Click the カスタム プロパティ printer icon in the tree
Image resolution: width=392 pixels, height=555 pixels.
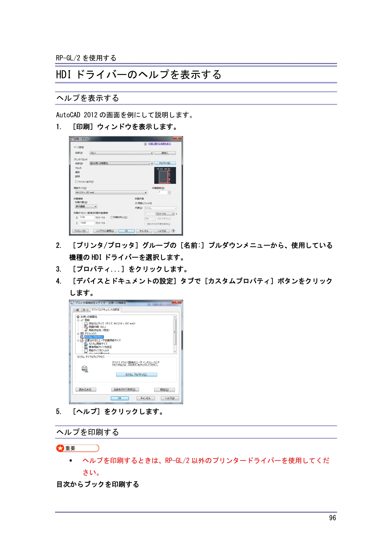(x=82, y=337)
